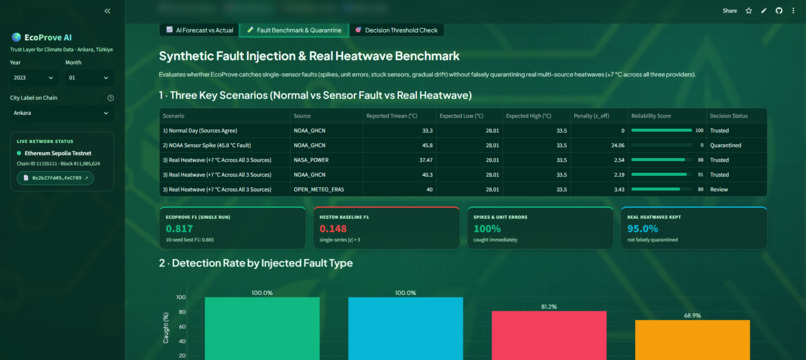This screenshot has width=806, height=360.
Task: Click the Scenario column header
Action: [225, 116]
